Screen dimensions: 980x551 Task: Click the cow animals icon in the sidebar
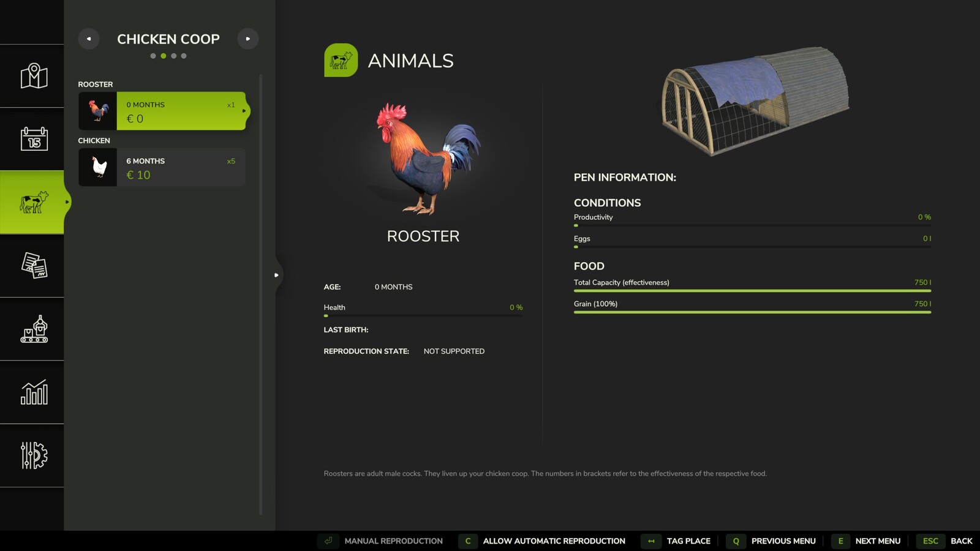coord(32,201)
